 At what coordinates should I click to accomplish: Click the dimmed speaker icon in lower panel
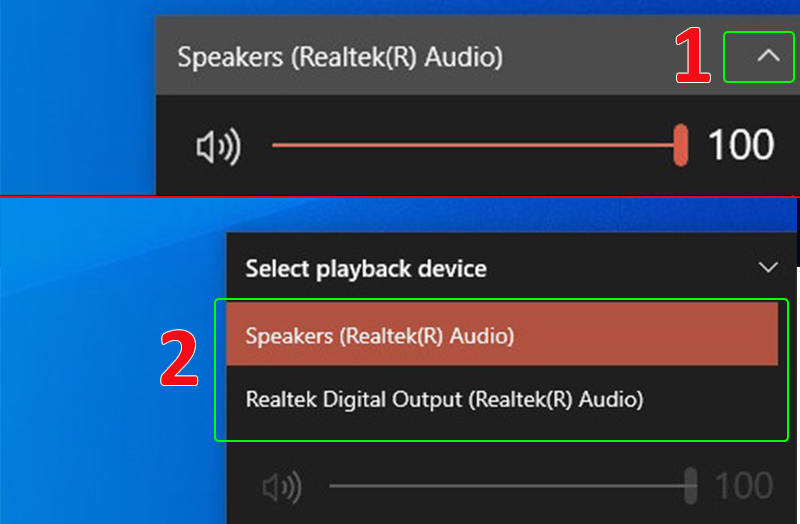[x=283, y=489]
